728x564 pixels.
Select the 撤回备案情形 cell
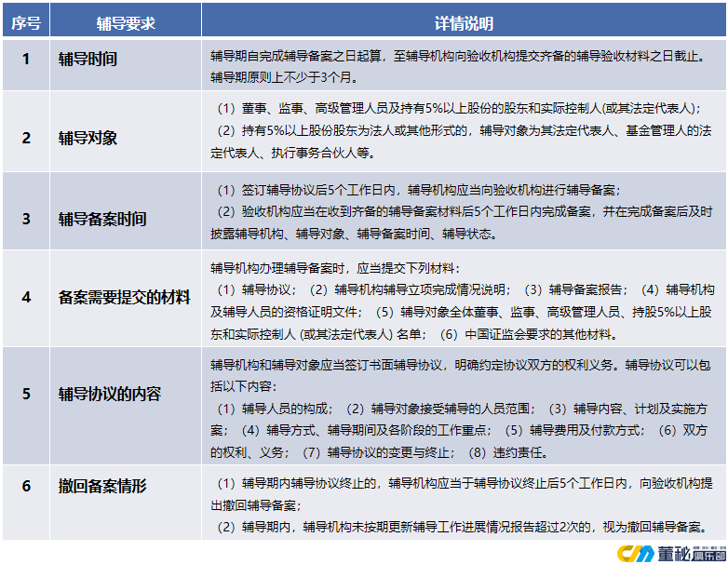tap(126, 504)
